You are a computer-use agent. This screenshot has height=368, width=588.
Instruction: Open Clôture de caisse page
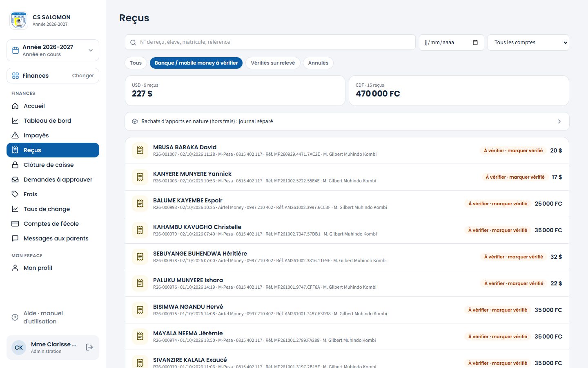tap(53, 165)
